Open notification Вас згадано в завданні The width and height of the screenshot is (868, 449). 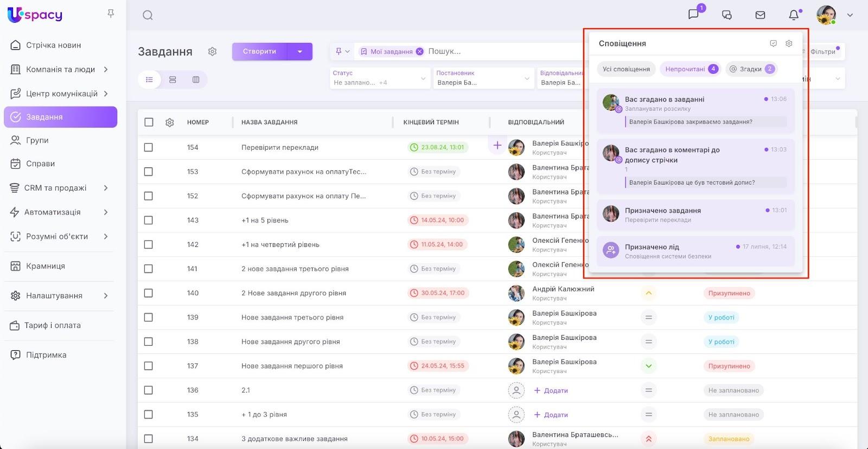tap(695, 111)
